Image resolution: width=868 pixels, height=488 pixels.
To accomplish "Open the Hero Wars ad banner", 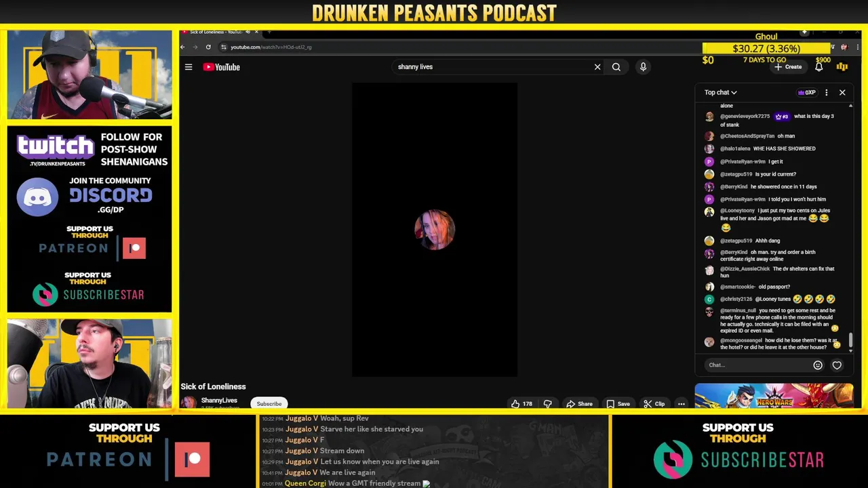I will click(774, 396).
